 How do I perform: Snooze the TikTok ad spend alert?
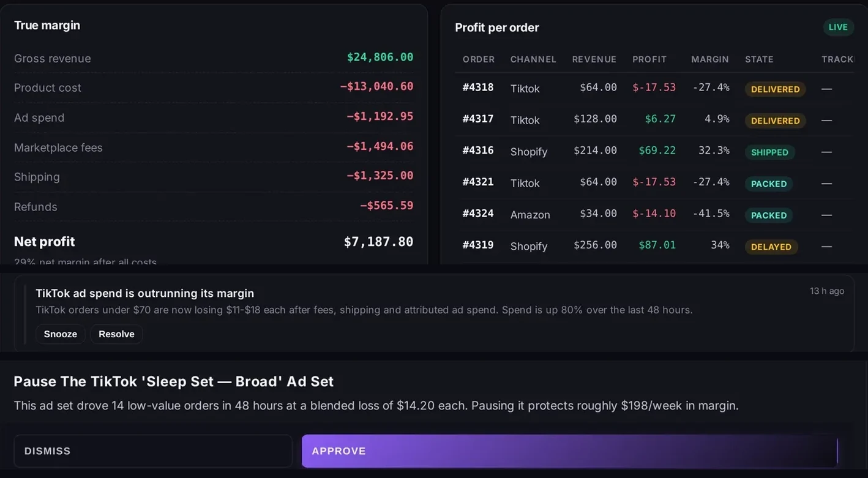coord(61,334)
